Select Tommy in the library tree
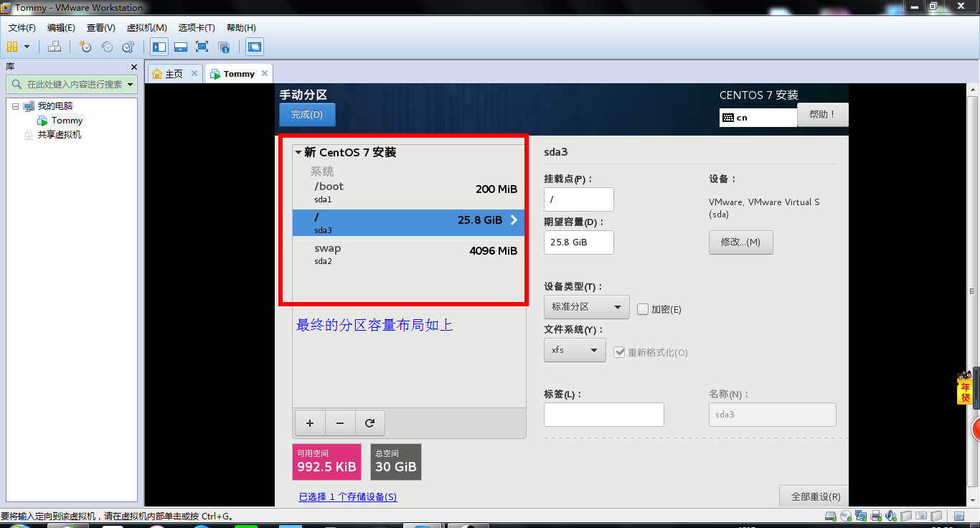 pyautogui.click(x=67, y=121)
